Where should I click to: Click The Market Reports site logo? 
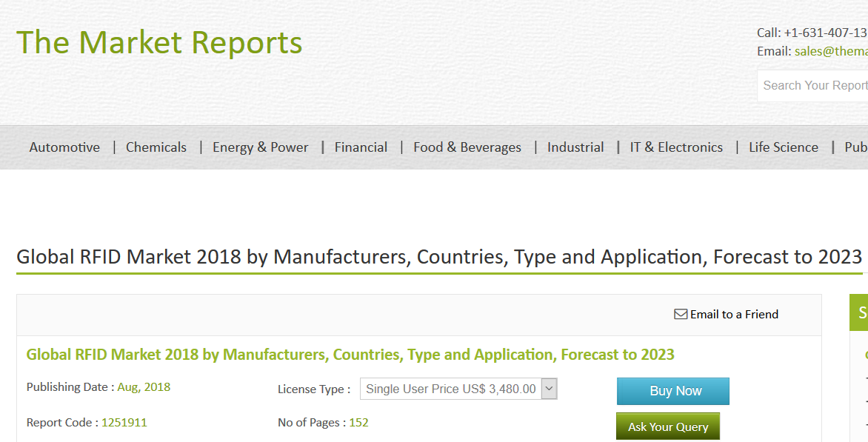(x=159, y=43)
